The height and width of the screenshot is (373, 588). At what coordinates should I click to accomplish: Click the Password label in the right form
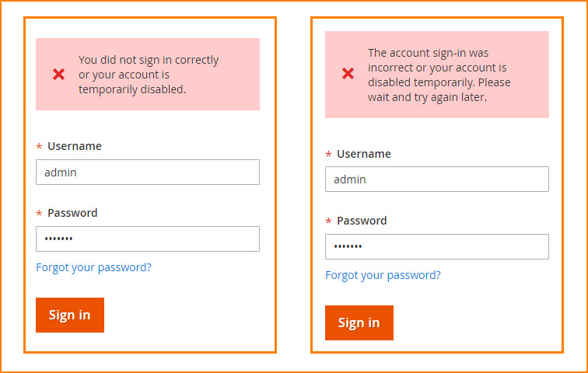click(362, 221)
